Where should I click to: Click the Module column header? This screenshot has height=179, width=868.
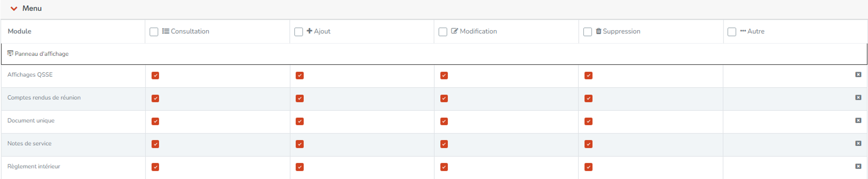coord(19,31)
